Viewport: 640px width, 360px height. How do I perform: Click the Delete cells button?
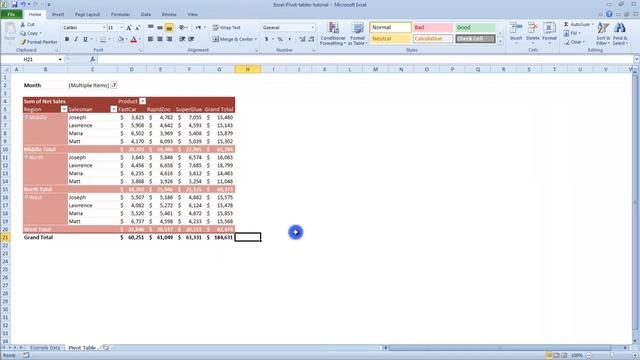pyautogui.click(x=533, y=33)
